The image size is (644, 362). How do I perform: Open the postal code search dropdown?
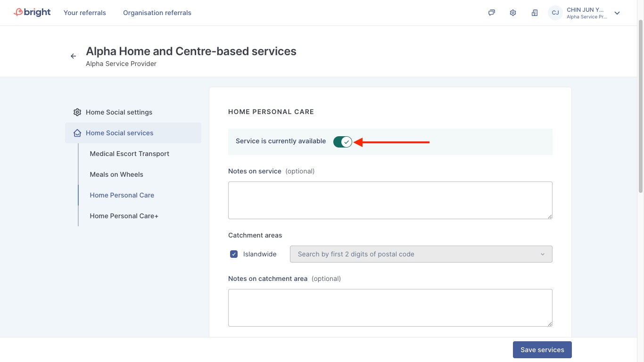click(x=421, y=254)
